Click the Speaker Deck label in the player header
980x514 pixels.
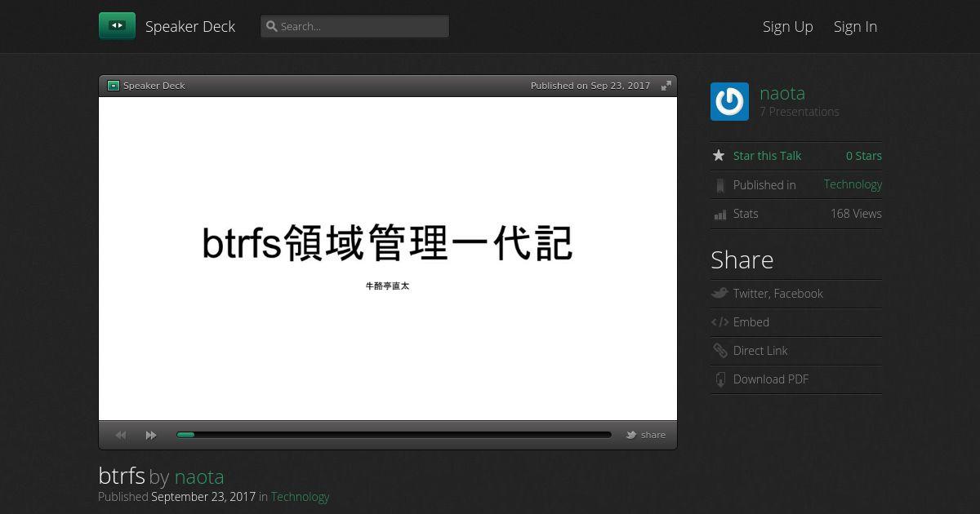tap(154, 86)
